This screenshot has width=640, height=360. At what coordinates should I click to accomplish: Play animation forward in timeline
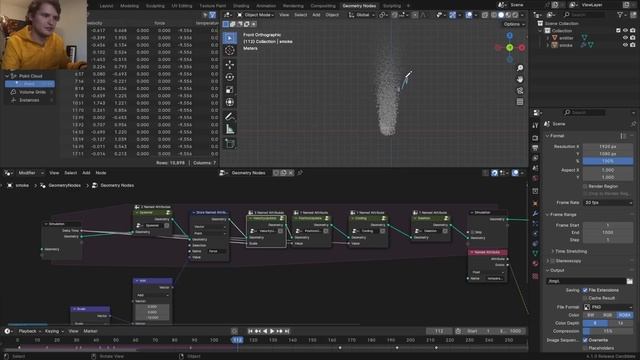coord(272,331)
